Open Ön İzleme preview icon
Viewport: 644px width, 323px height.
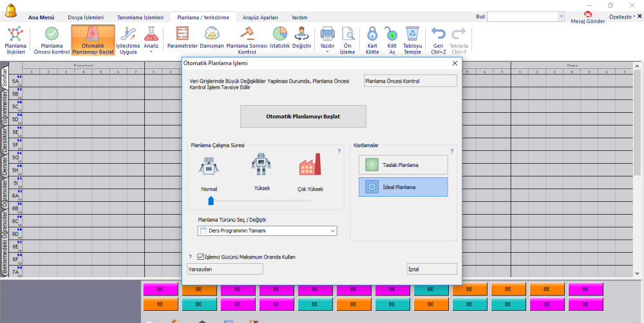tap(348, 40)
